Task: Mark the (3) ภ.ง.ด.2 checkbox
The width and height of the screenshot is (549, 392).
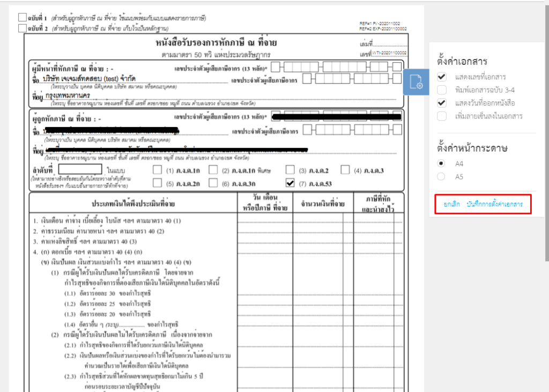Action: [x=290, y=170]
